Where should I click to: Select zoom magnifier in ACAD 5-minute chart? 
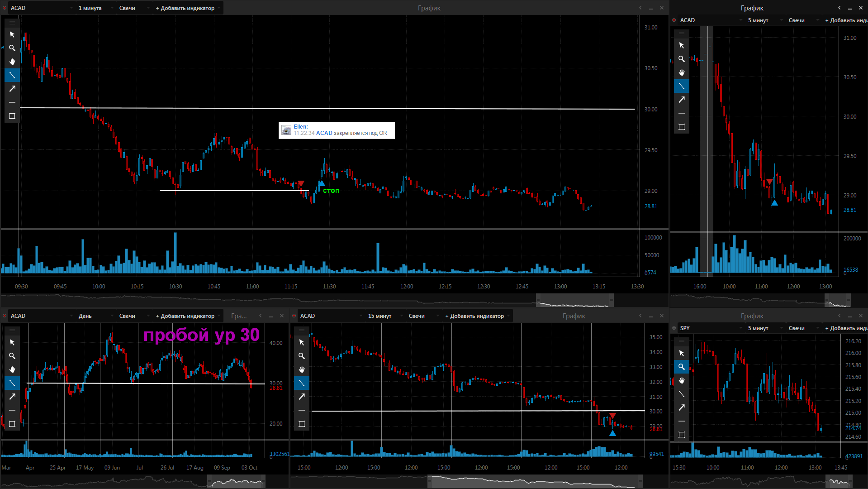point(682,59)
